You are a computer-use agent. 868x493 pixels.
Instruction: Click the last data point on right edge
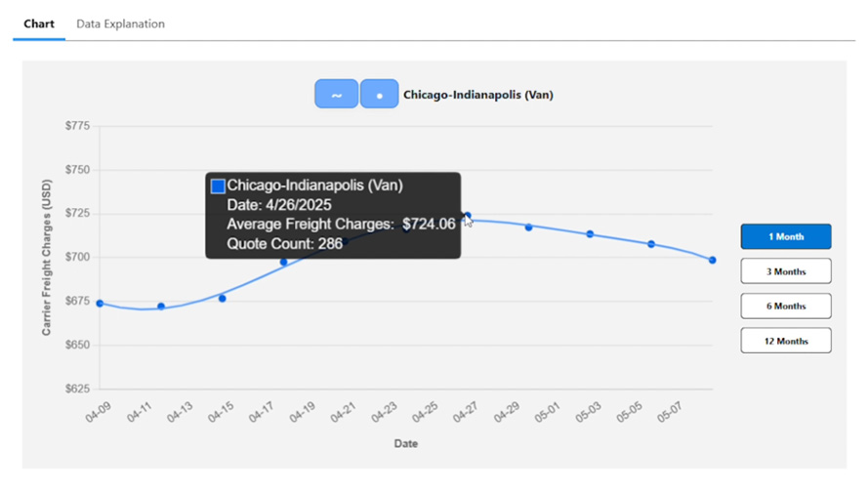713,260
